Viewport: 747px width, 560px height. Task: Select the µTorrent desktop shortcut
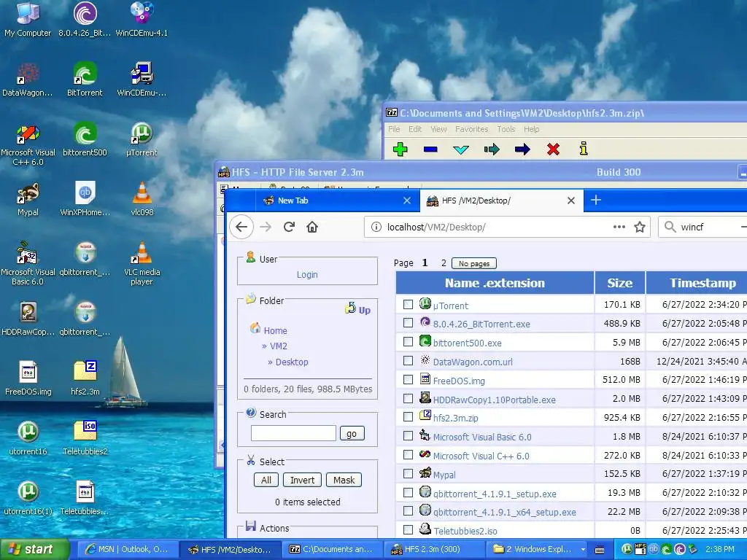point(142,139)
